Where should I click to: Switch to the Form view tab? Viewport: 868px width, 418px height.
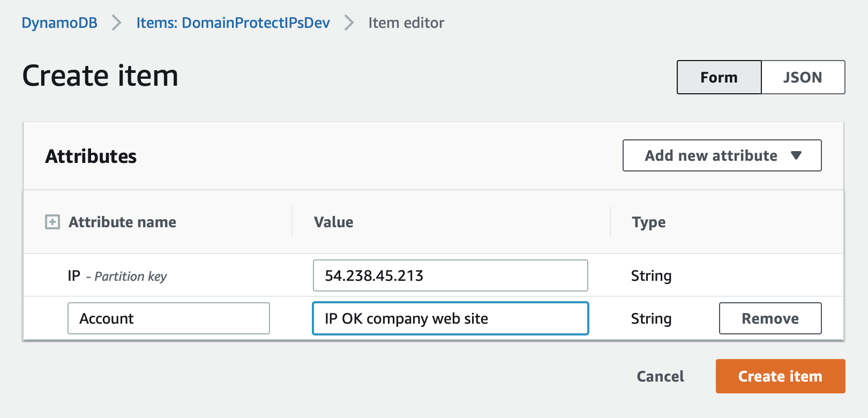click(x=719, y=77)
